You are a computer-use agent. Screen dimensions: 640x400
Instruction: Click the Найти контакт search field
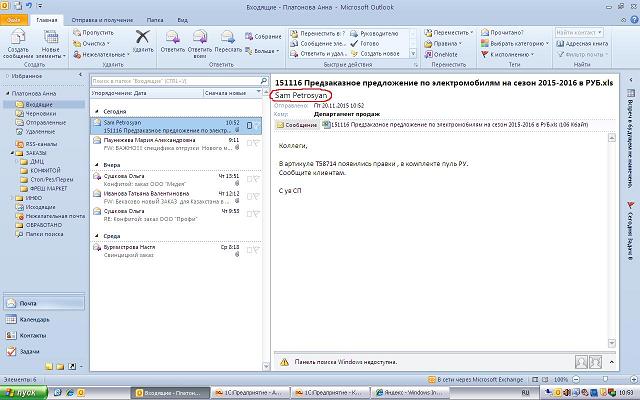[579, 32]
